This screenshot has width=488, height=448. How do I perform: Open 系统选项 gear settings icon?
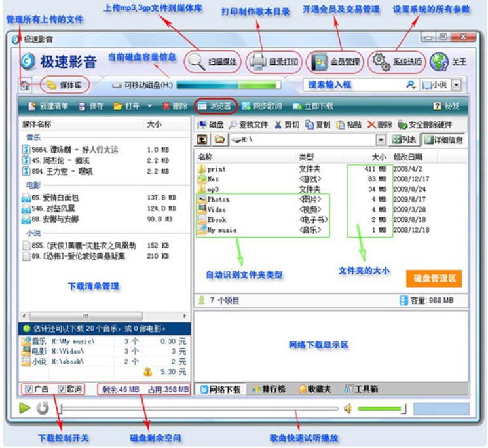(380, 62)
